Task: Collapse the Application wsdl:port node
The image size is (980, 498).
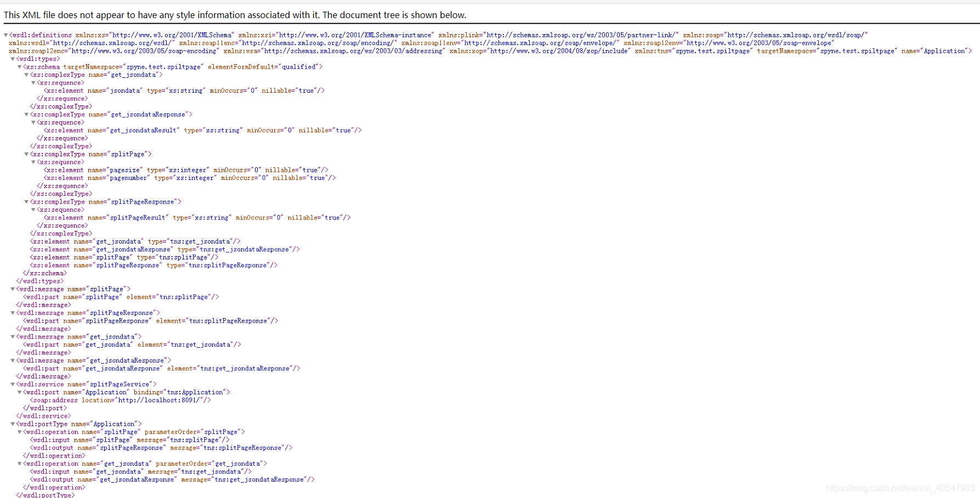Action: point(19,392)
